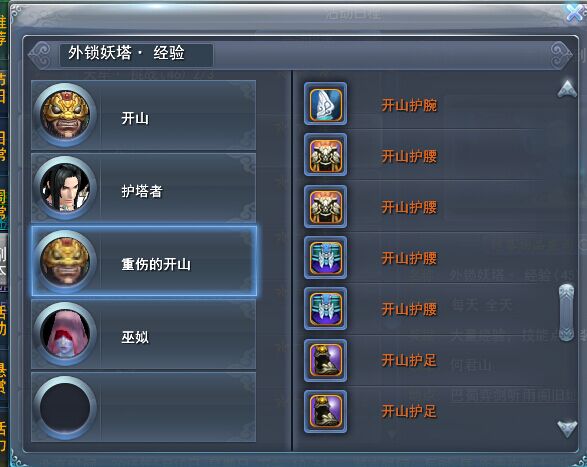Click the loot list scrollbar handle
The image size is (587, 467).
[x=566, y=313]
